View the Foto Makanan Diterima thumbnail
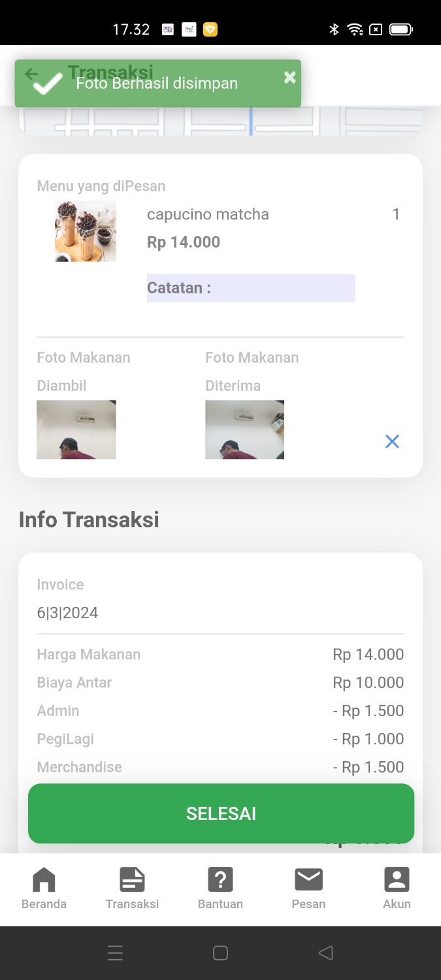Image resolution: width=441 pixels, height=980 pixels. pos(244,430)
